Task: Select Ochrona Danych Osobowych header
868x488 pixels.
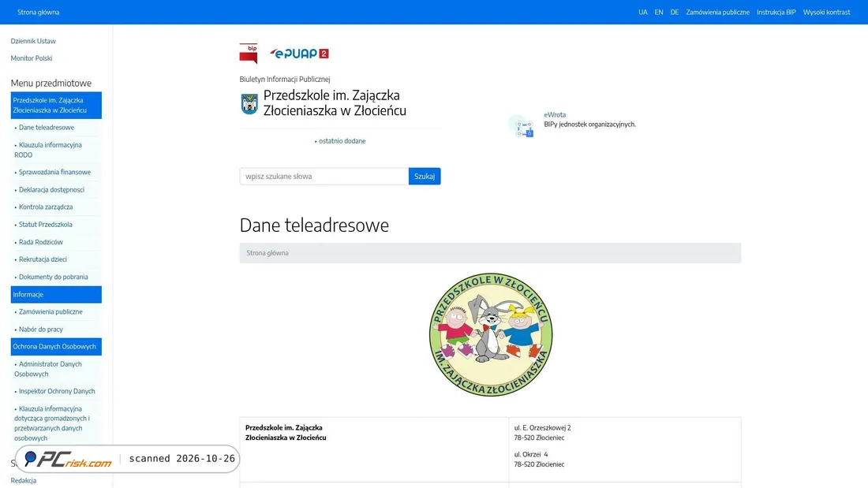Action: [x=56, y=346]
